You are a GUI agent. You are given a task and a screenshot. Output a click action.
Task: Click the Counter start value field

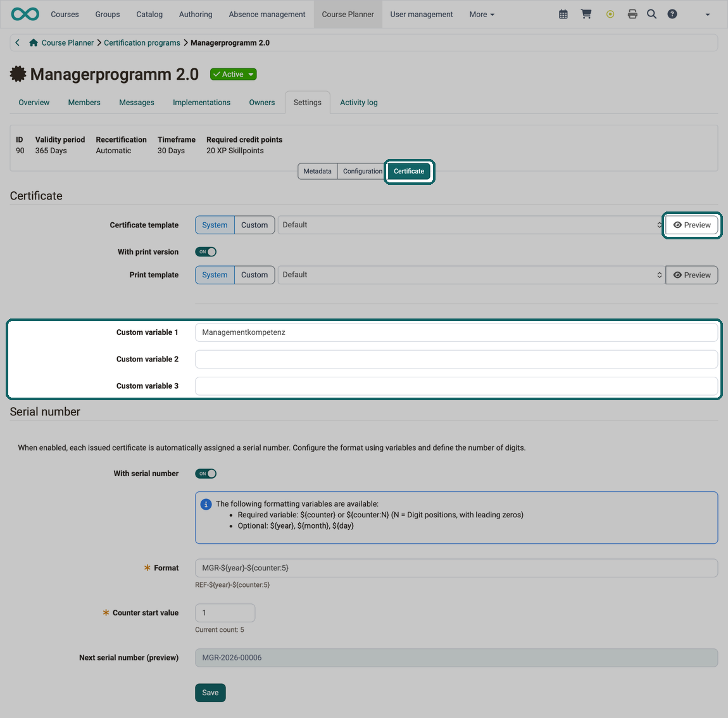pos(225,613)
